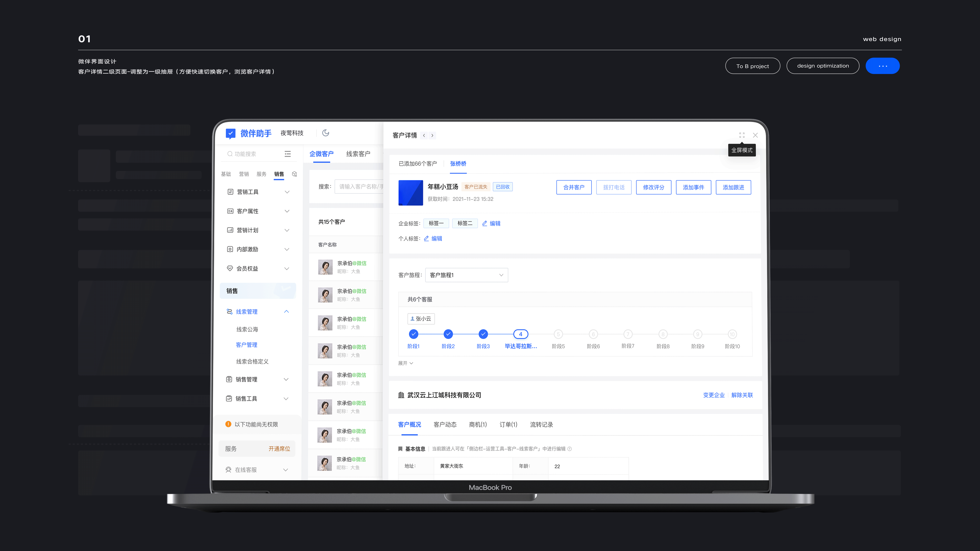Select the 基础 sidebar tab
Viewport: 980px width, 551px height.
click(226, 174)
